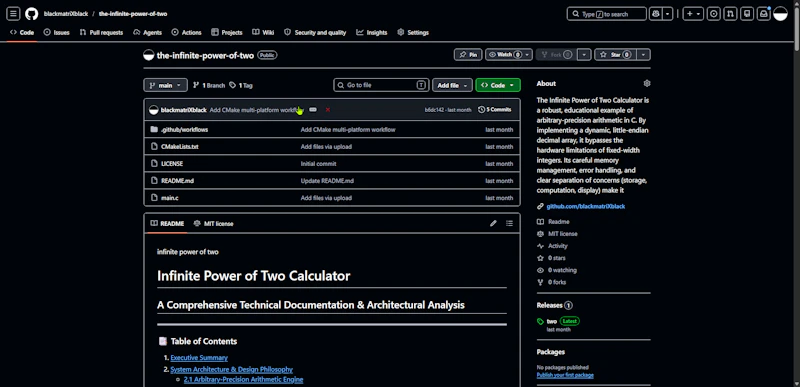Click the Type / to search box
The height and width of the screenshot is (387, 800).
(607, 14)
